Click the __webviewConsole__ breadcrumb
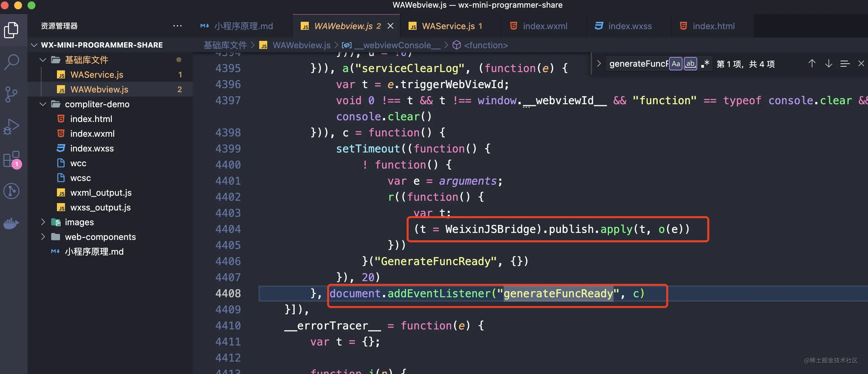 point(396,45)
